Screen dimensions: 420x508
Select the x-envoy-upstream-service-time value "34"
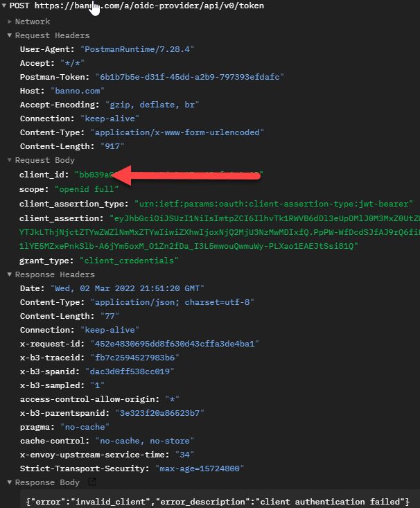click(x=185, y=455)
